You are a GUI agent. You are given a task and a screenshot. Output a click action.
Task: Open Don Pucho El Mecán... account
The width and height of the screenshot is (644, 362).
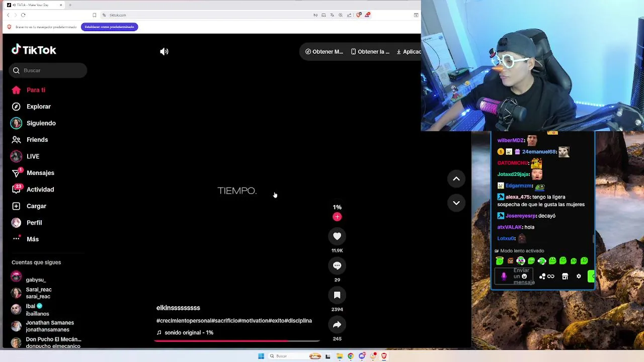[x=46, y=342]
